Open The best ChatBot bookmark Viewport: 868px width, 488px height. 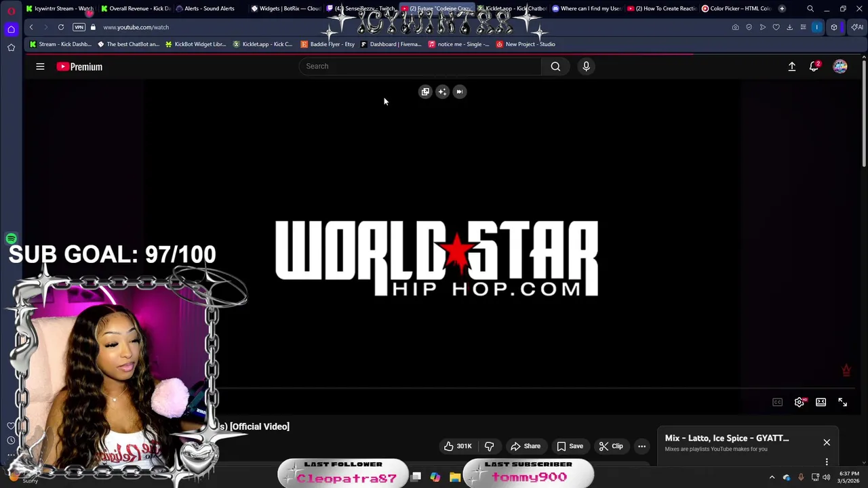click(128, 44)
